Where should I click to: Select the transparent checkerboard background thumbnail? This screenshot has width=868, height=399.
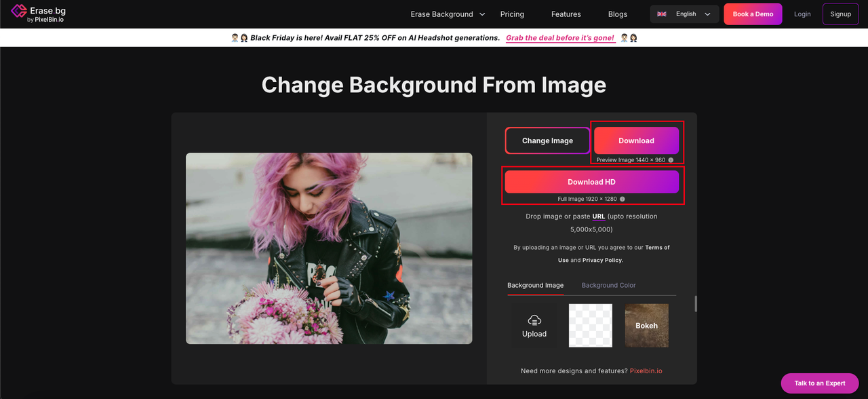(590, 326)
